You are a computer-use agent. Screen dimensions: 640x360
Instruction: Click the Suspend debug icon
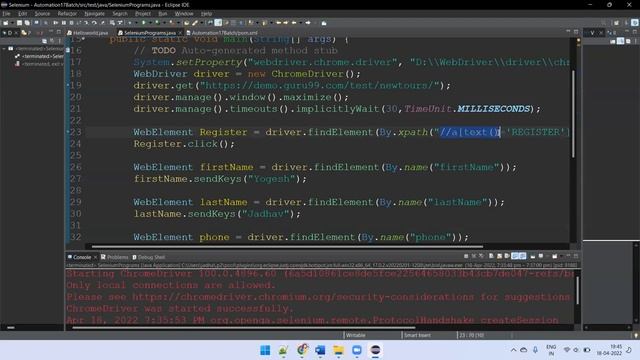pos(64,23)
